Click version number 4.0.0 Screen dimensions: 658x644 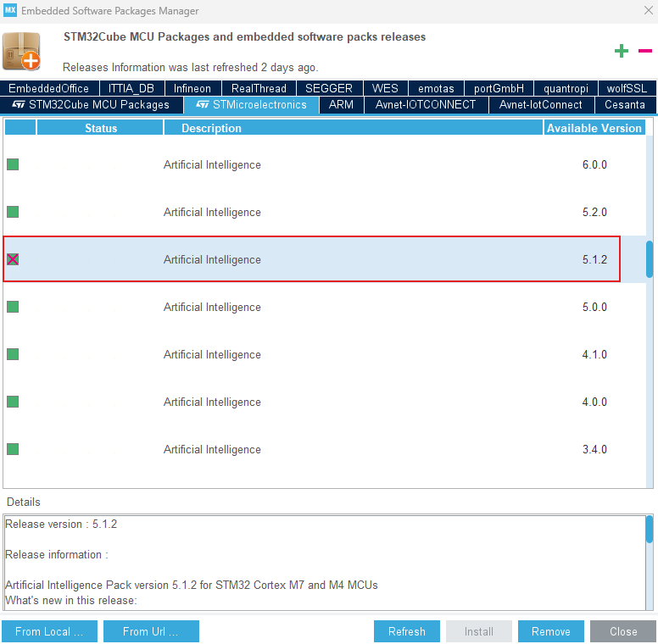[594, 402]
